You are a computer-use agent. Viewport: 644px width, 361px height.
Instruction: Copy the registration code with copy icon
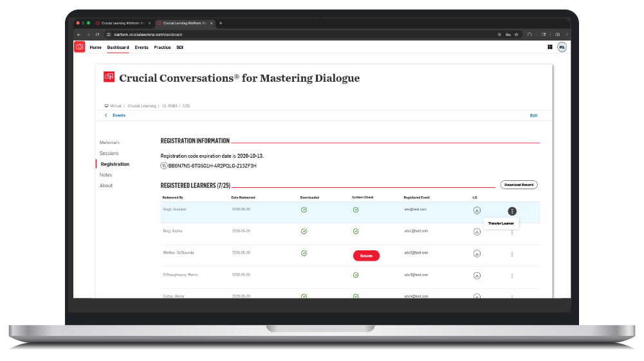click(x=163, y=166)
